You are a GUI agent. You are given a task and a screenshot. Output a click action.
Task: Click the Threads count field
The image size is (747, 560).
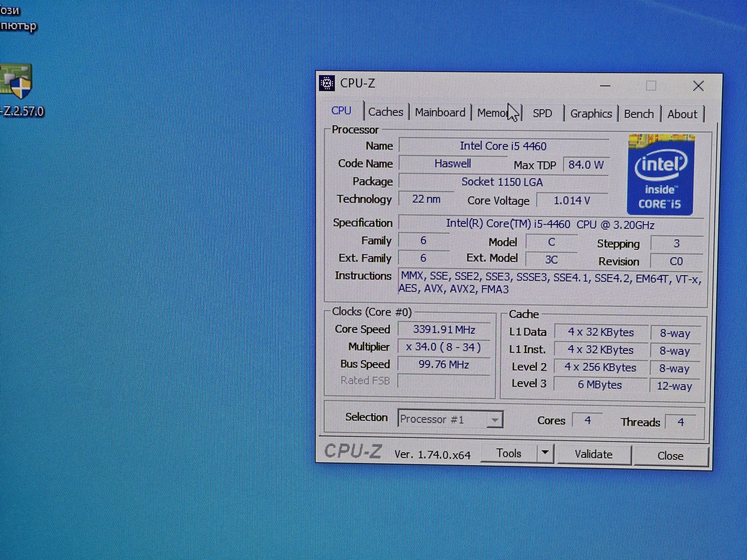[681, 422]
